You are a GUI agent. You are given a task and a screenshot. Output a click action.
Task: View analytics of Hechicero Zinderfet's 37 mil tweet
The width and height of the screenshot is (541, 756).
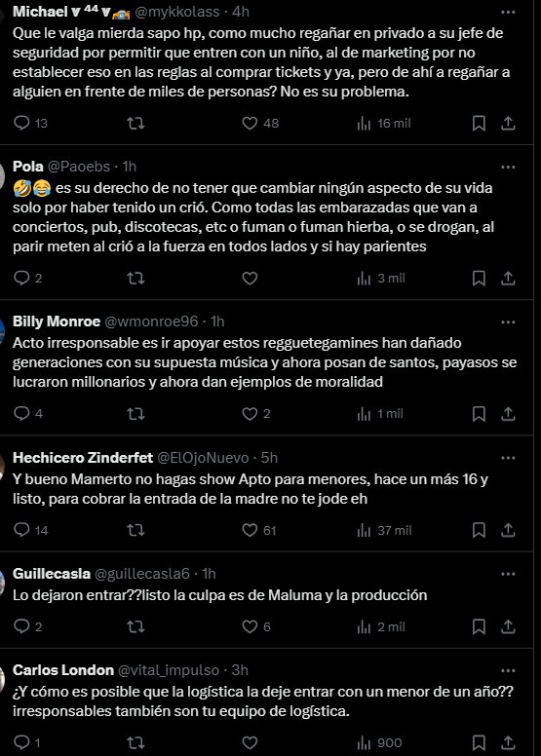[x=384, y=530]
